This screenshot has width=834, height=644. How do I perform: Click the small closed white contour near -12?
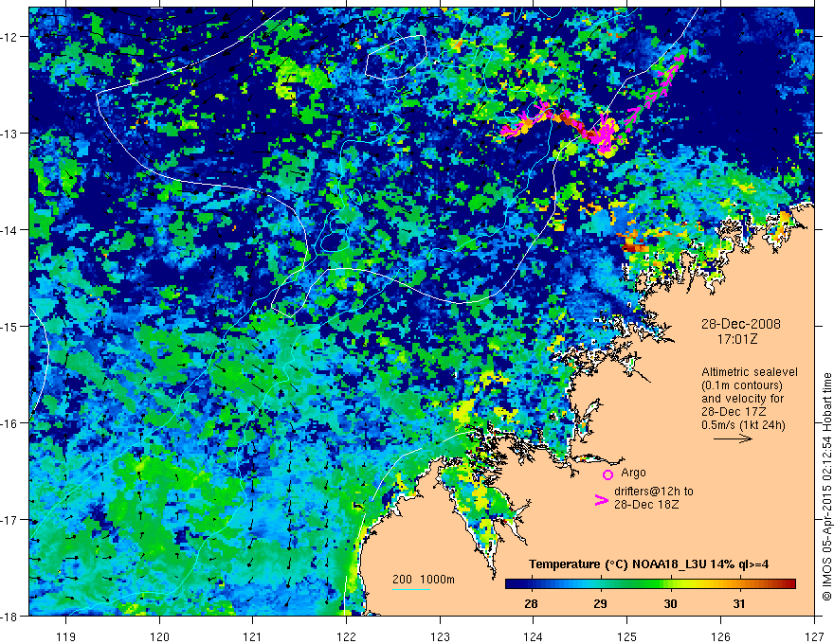coord(397,58)
